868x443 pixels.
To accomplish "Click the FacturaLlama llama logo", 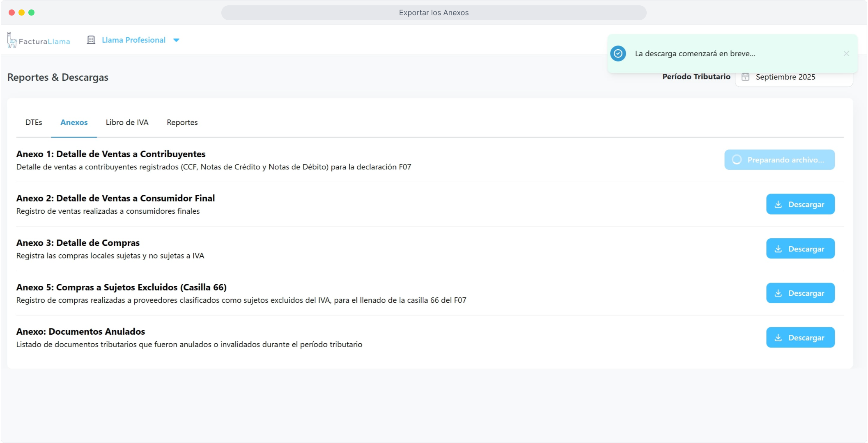I will (x=12, y=40).
